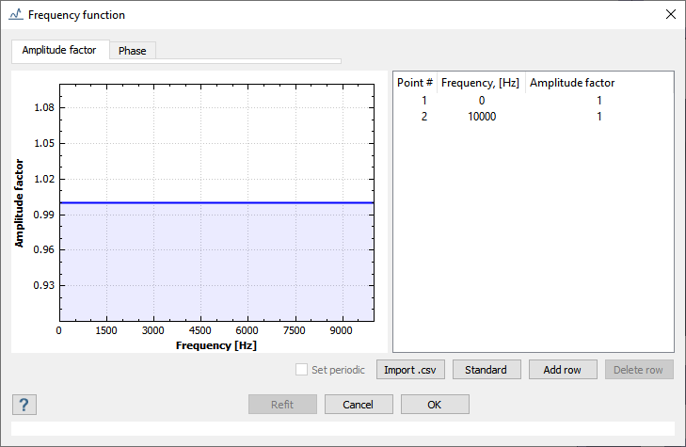Image resolution: width=686 pixels, height=447 pixels.
Task: Add a new row to table
Action: [x=562, y=370]
